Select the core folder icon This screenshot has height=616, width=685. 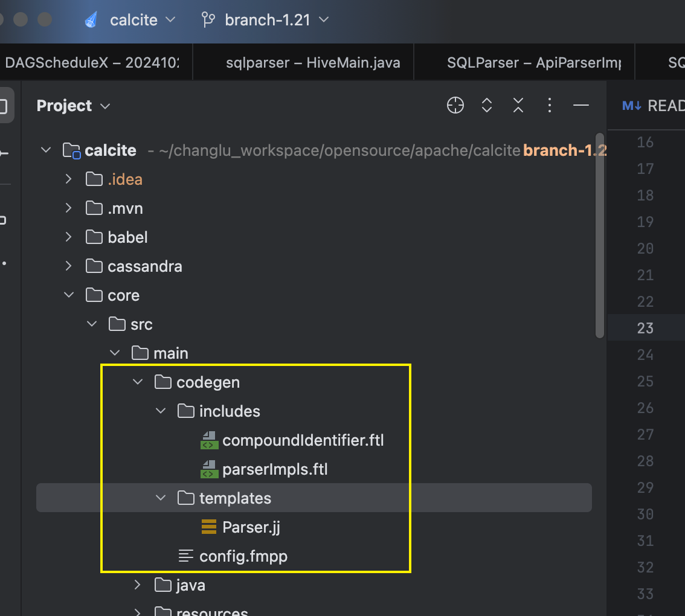(x=94, y=295)
